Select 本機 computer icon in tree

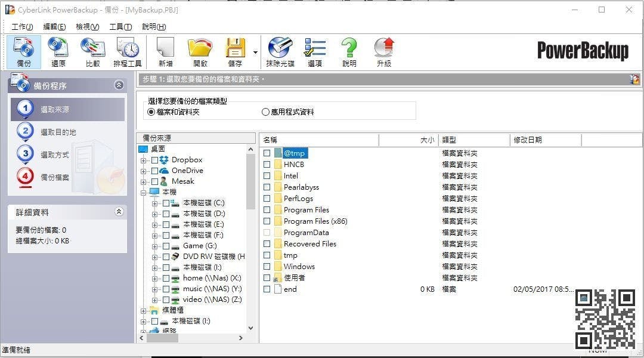[154, 192]
